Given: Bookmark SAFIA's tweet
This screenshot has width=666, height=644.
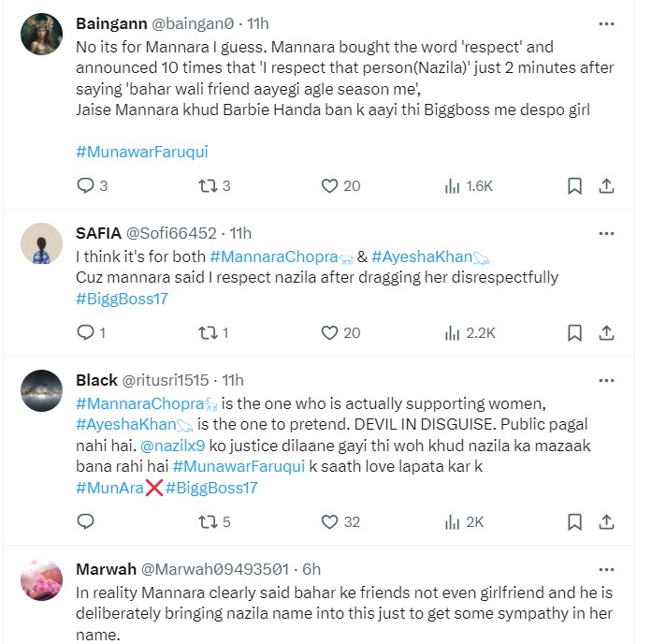Looking at the screenshot, I should click(x=575, y=332).
